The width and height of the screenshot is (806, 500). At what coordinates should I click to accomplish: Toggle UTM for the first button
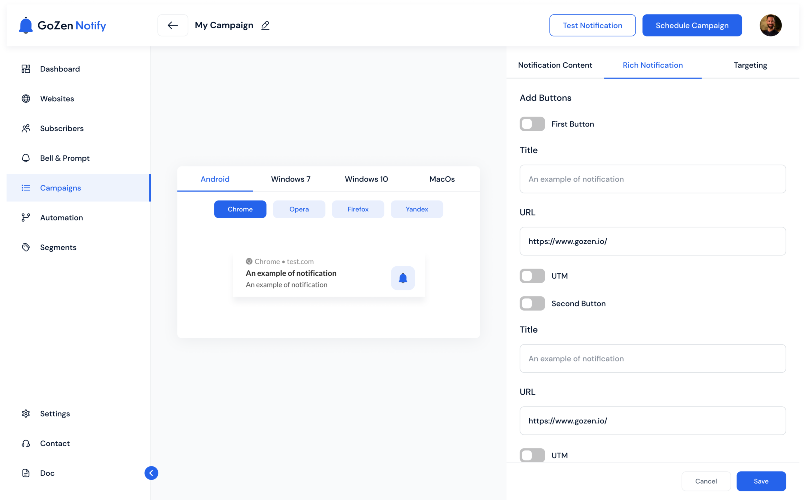click(532, 276)
